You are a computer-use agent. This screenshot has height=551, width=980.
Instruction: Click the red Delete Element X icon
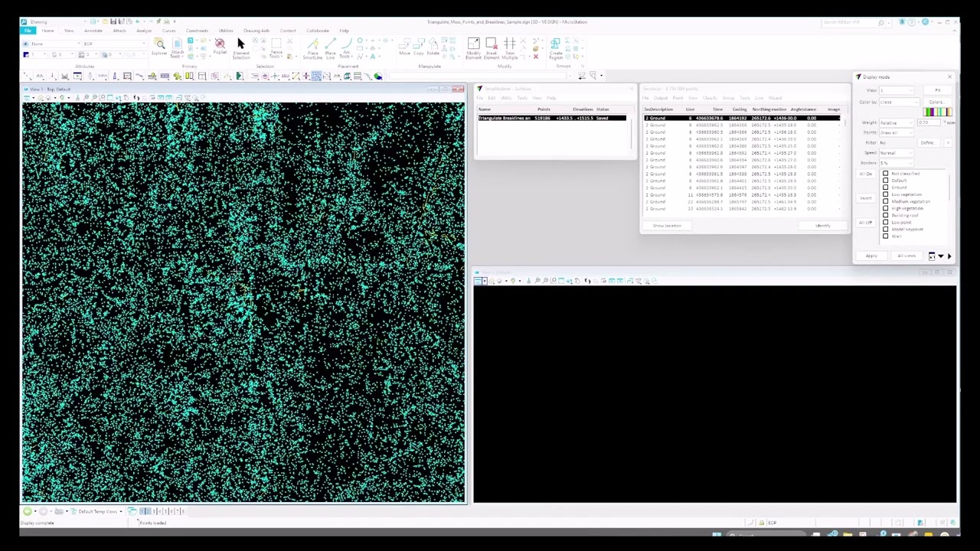[x=536, y=57]
